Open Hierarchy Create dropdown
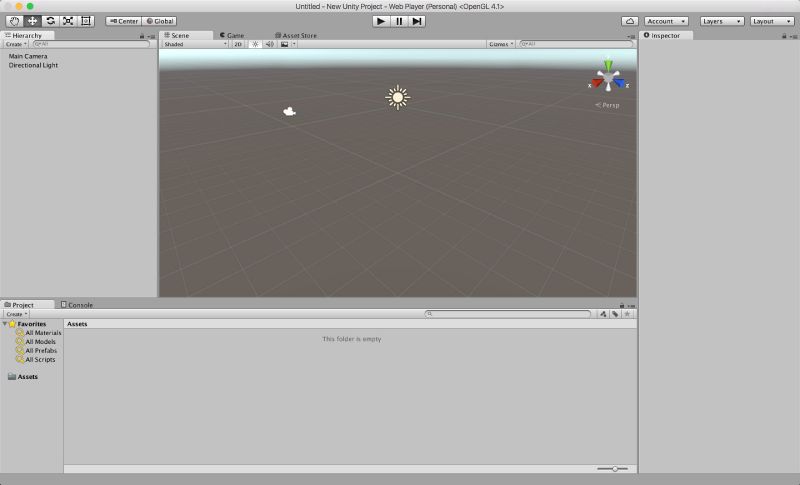 (16, 44)
